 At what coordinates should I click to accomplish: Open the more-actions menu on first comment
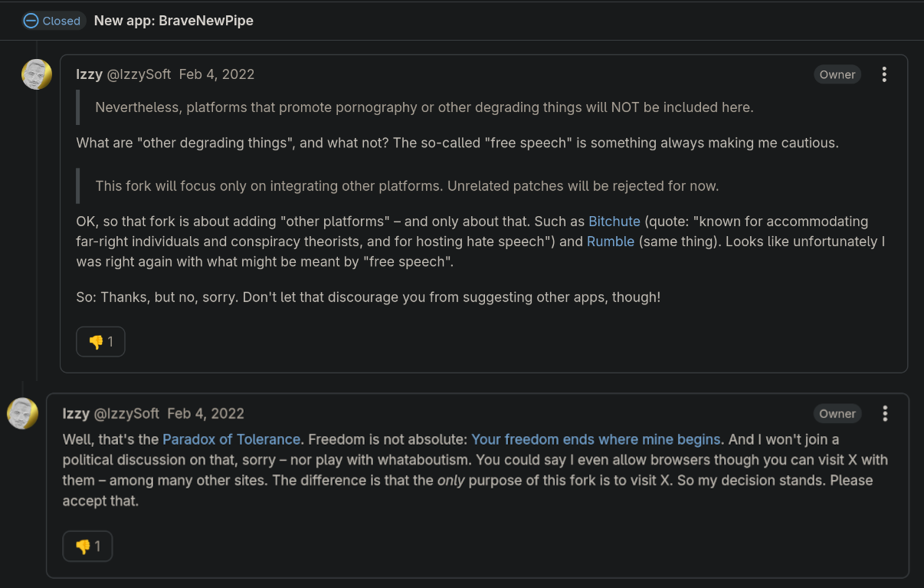point(884,74)
